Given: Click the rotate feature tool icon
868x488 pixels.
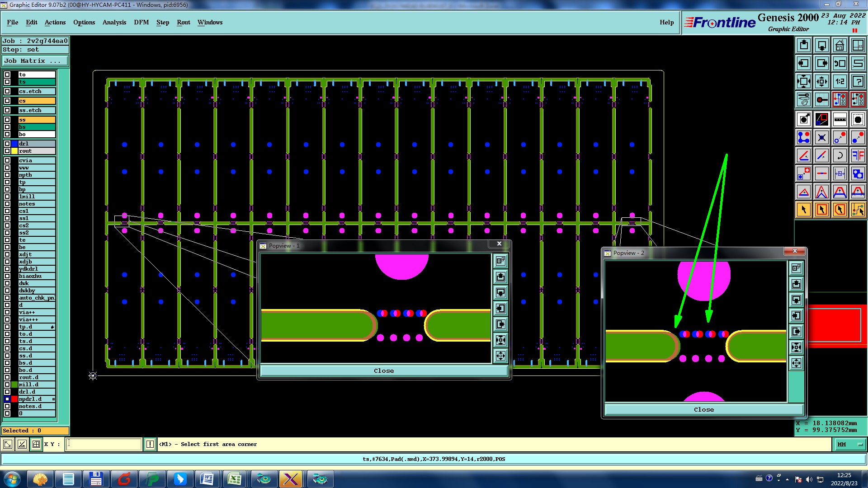Looking at the screenshot, I should 840,155.
